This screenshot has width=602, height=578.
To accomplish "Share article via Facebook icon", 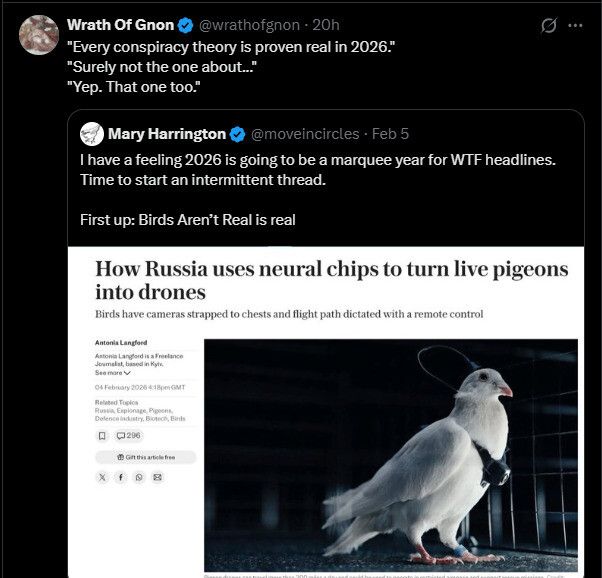I will [x=120, y=477].
